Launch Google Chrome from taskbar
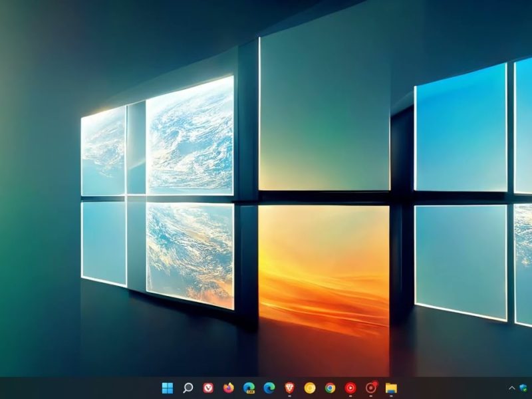532x399 pixels. coord(330,388)
